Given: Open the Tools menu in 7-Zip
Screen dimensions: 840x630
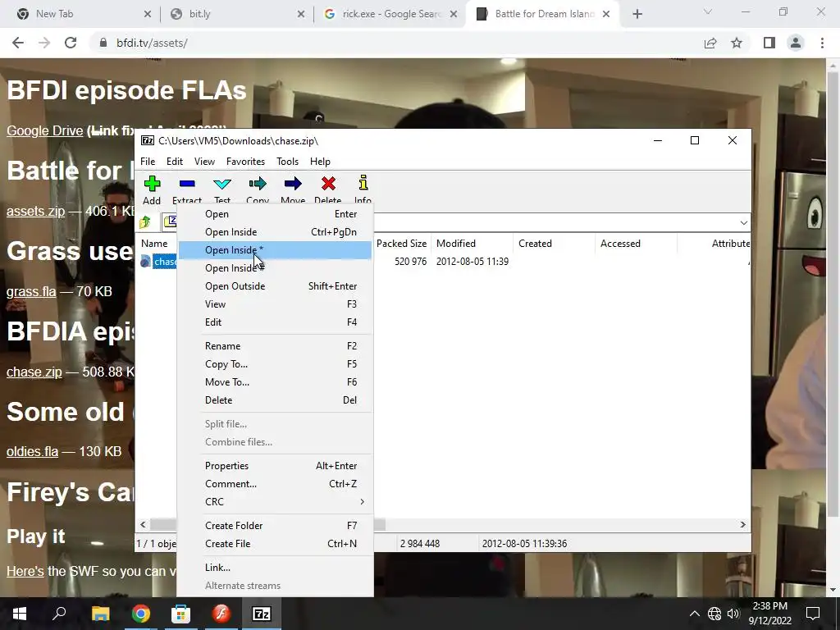Looking at the screenshot, I should tap(287, 162).
